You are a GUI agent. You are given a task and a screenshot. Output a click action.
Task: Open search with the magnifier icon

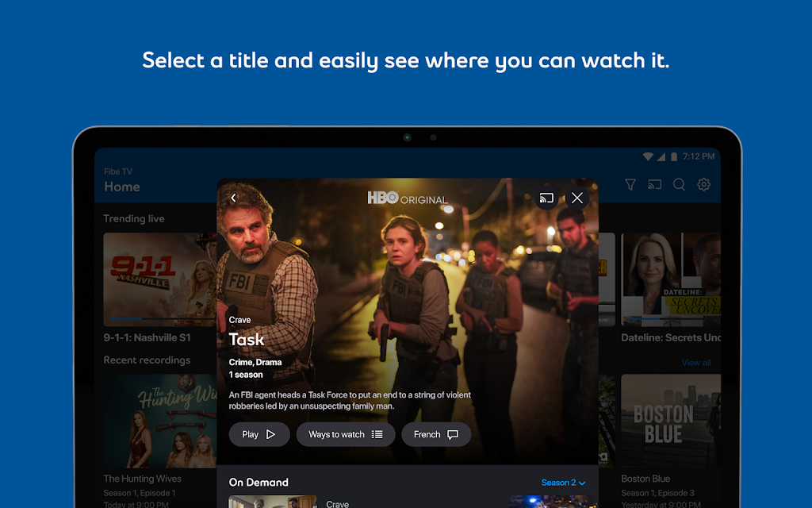pyautogui.click(x=680, y=185)
